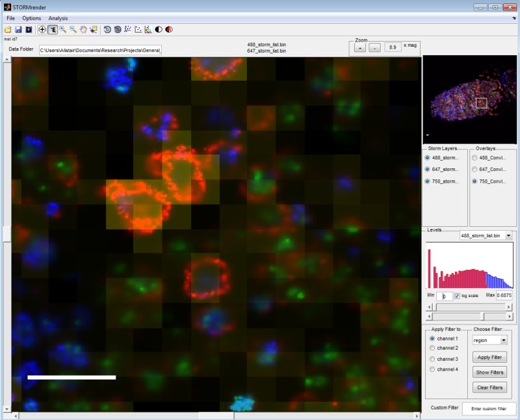Select the data cursor picker tool

[x=92, y=30]
